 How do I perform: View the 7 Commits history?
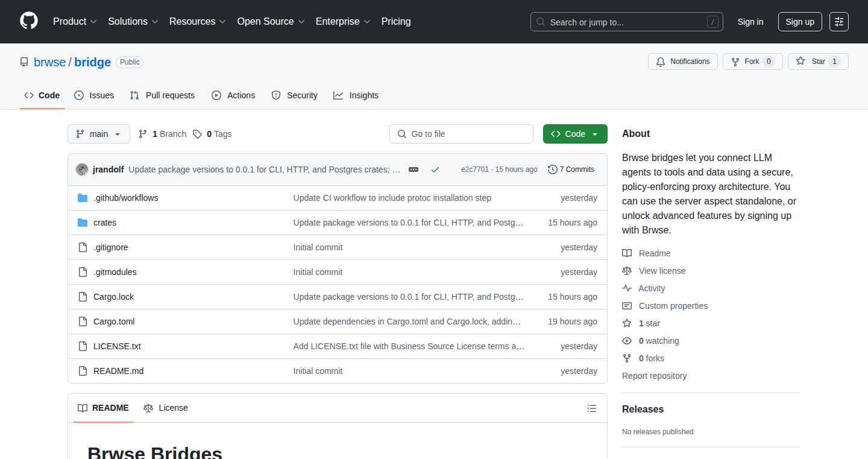(571, 169)
